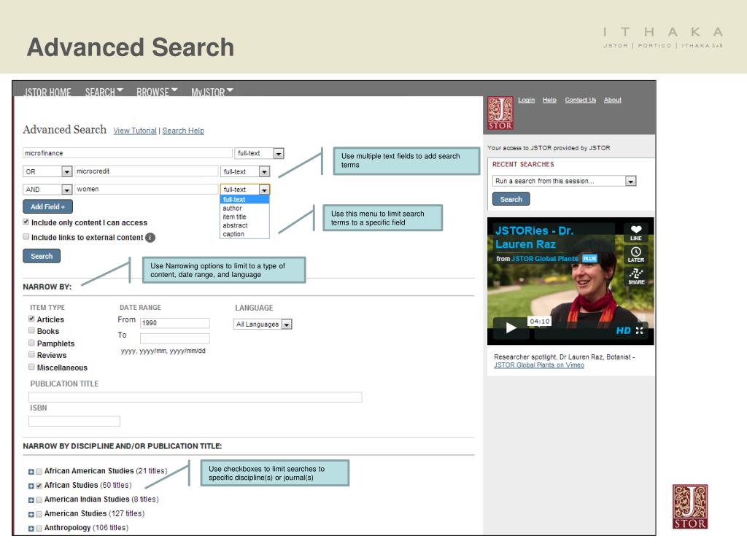The image size is (747, 560).
Task: Check the American Studies discipline checkbox
Action: click(39, 514)
